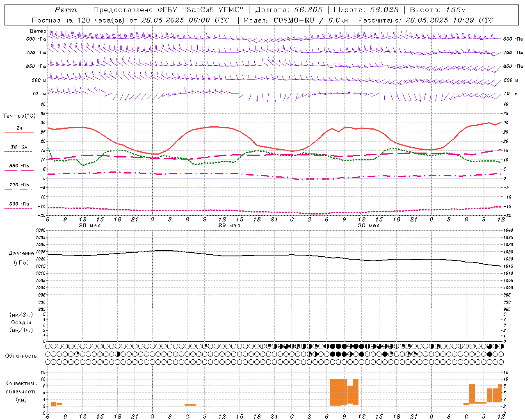Click the "Td 2м" dew point legend entry
525x420 pixels.
point(19,147)
